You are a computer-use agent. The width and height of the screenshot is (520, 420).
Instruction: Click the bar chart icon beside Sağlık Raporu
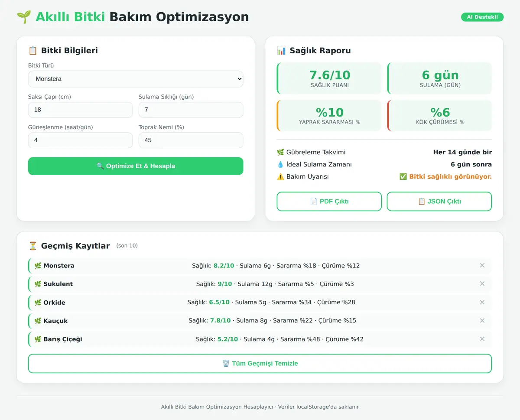[282, 51]
